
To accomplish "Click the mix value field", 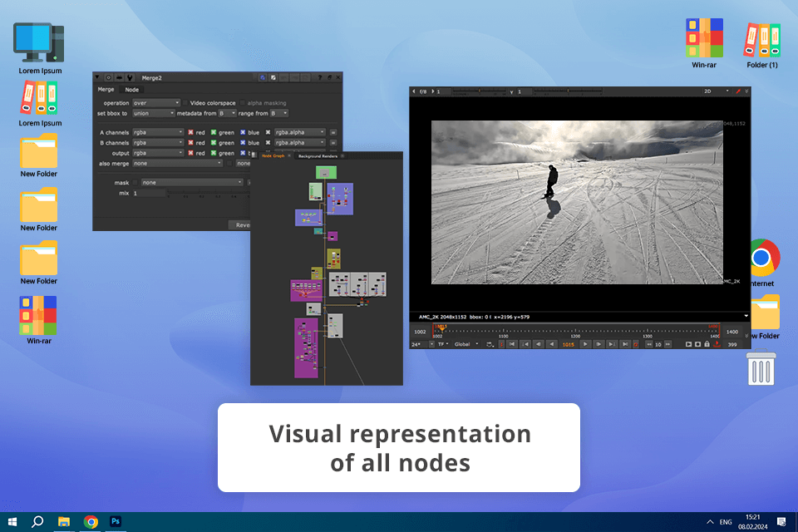I will click(149, 194).
